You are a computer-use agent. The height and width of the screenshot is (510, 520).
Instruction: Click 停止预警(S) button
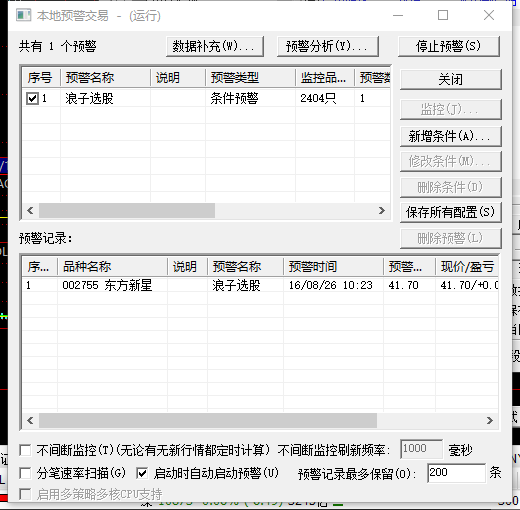(449, 46)
